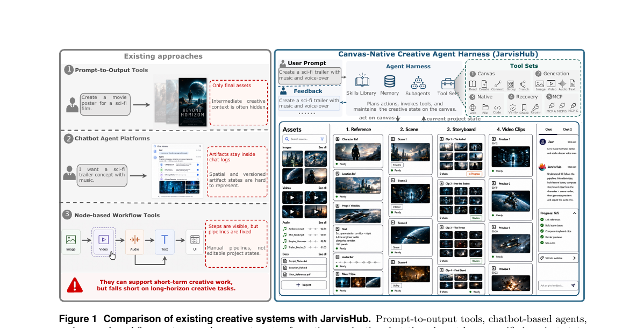Click the MCP A plug icon
The width and height of the screenshot is (644, 328).
[x=551, y=106]
